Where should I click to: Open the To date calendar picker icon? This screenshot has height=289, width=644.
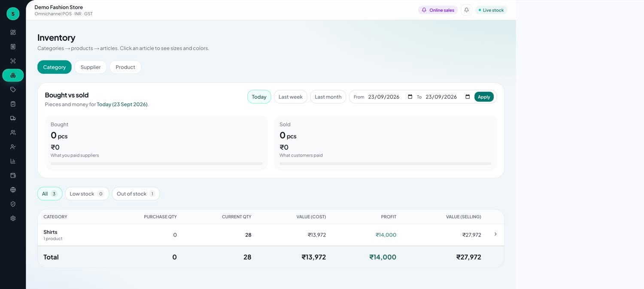468,97
